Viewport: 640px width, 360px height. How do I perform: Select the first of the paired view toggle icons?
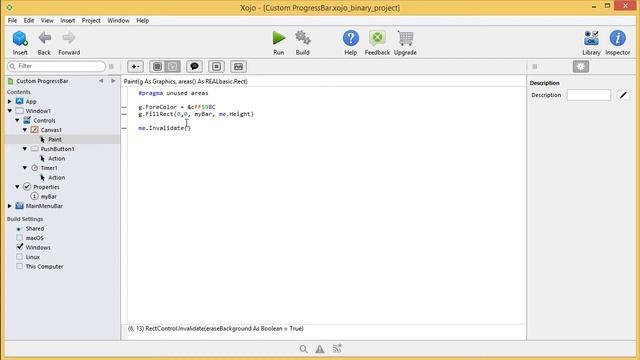click(158, 67)
